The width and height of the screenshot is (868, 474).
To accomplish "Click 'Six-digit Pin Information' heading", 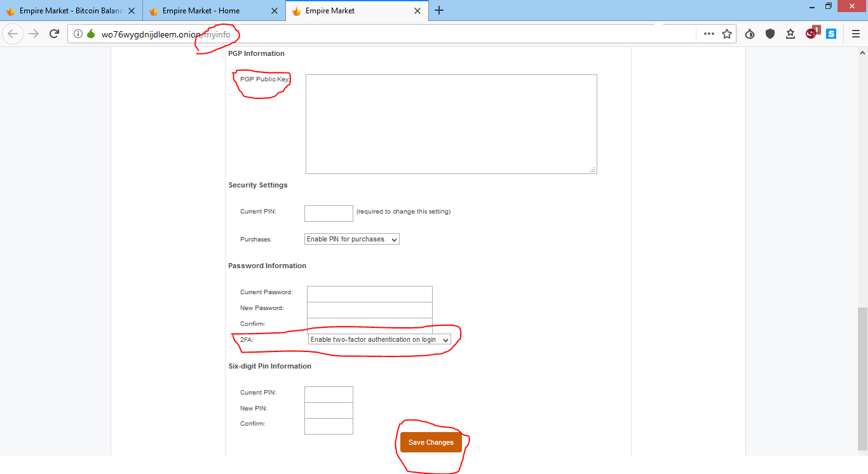I will click(x=269, y=366).
